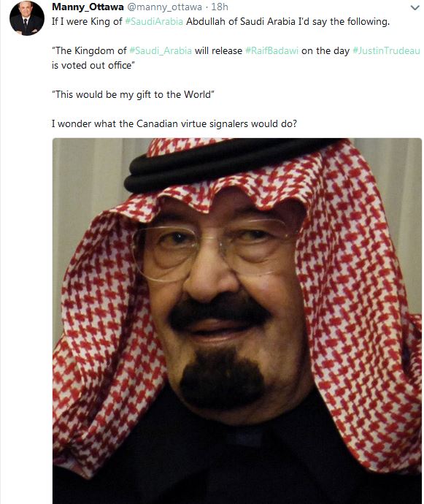
Task: Select the line "This would be my gift to the World"
Action: (x=133, y=94)
